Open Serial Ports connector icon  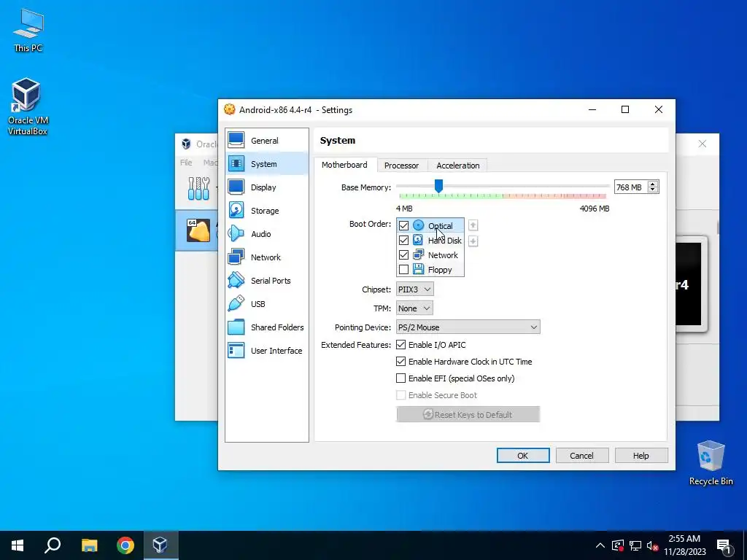point(236,280)
